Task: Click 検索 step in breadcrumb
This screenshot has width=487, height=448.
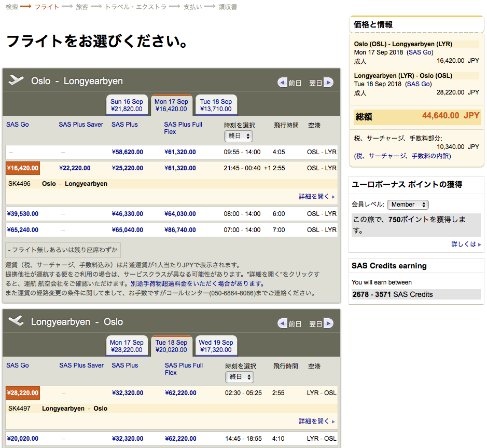Action: point(12,7)
